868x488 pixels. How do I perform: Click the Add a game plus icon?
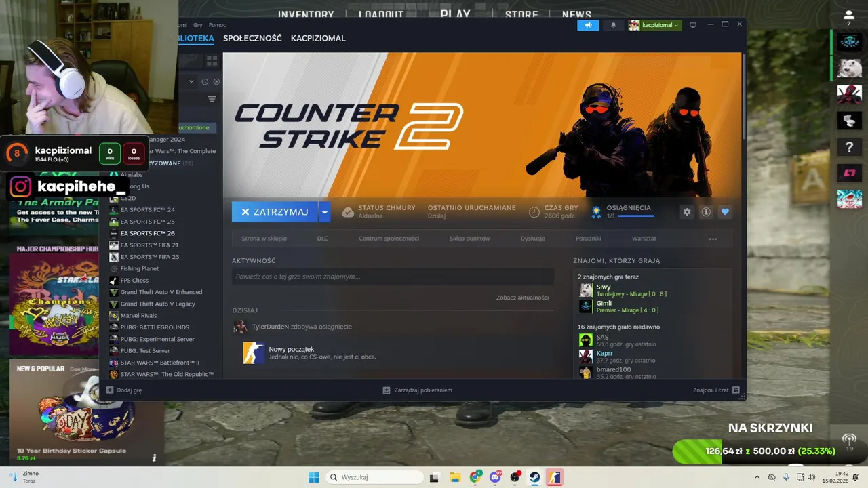[110, 390]
